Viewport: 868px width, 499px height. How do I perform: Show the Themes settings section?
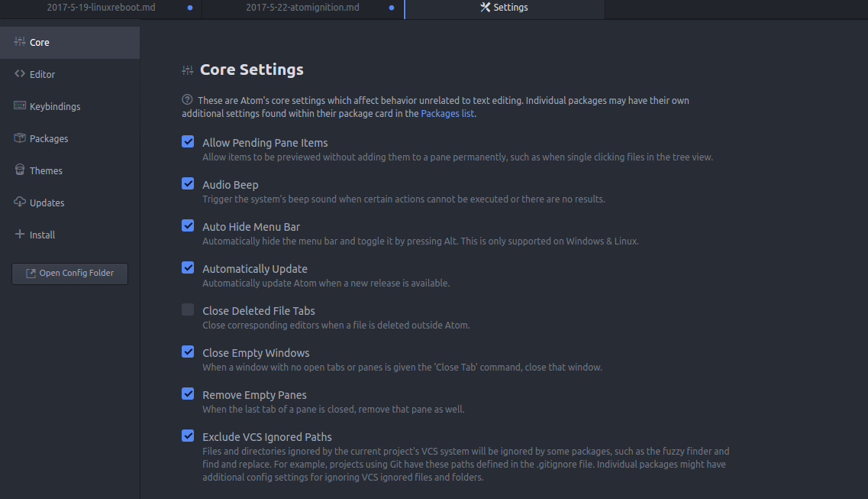(69, 171)
